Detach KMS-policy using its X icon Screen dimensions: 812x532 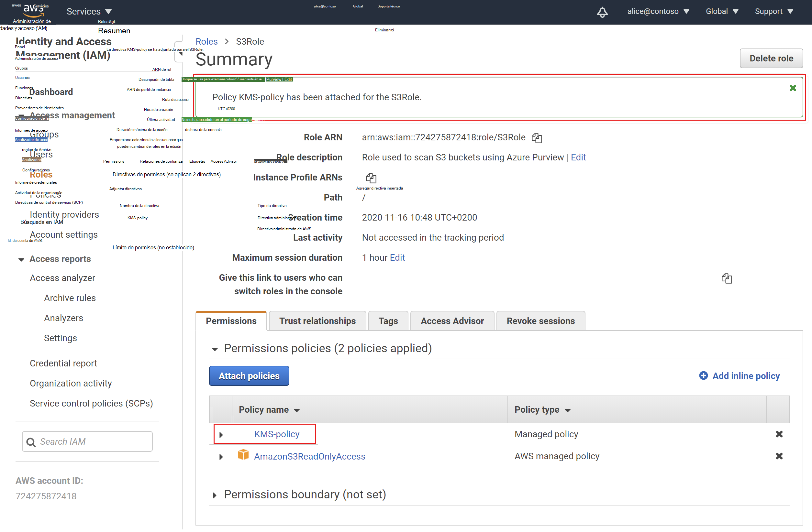pos(779,434)
